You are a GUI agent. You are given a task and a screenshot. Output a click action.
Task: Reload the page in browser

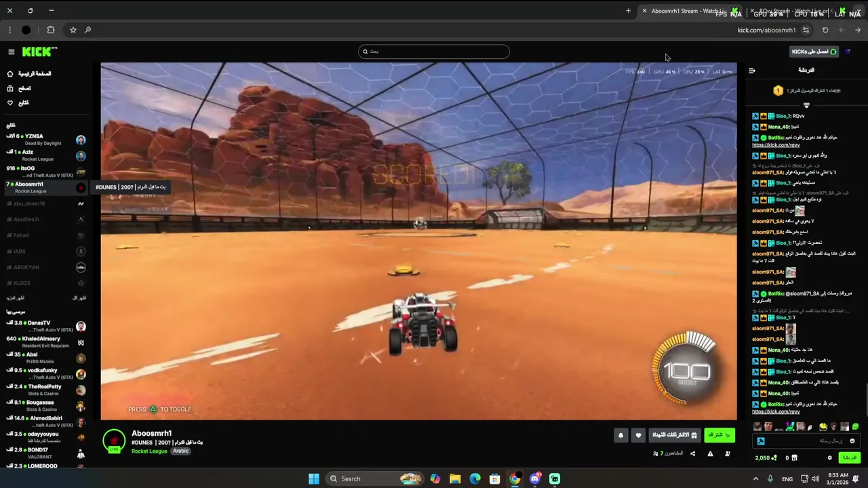(x=825, y=30)
